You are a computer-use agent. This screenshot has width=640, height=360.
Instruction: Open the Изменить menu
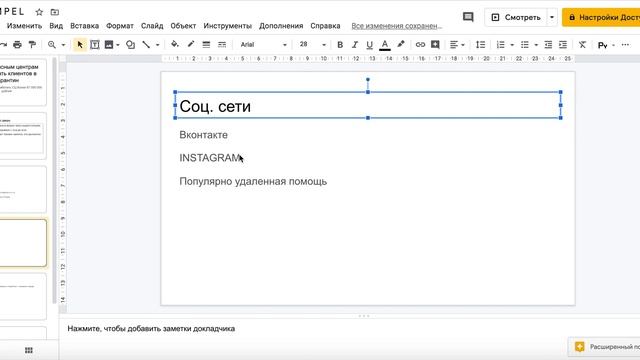(24, 26)
